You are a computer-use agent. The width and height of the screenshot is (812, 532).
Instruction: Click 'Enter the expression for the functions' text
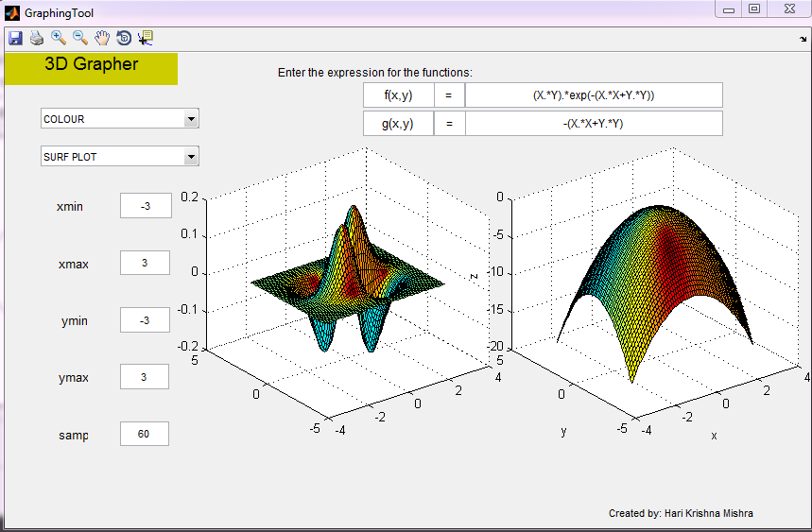pyautogui.click(x=375, y=73)
